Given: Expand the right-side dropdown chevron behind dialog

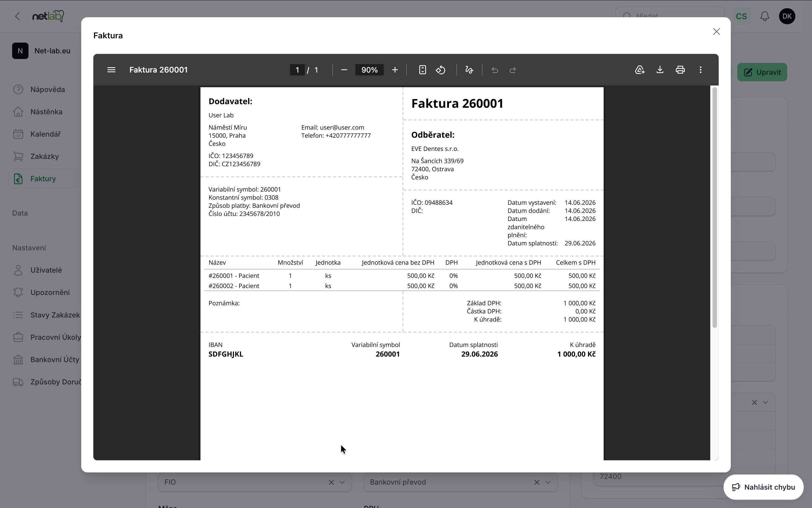Looking at the screenshot, I should [765, 402].
